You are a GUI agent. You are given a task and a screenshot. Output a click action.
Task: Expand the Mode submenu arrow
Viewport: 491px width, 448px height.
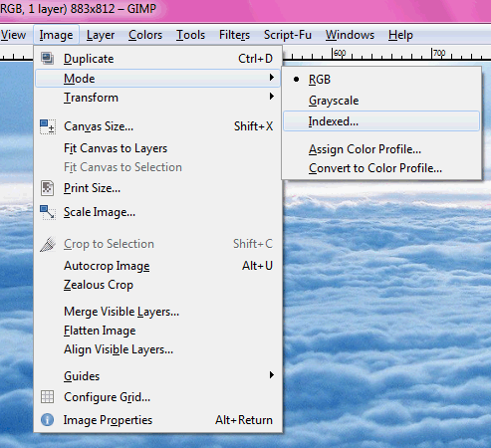pyautogui.click(x=272, y=78)
